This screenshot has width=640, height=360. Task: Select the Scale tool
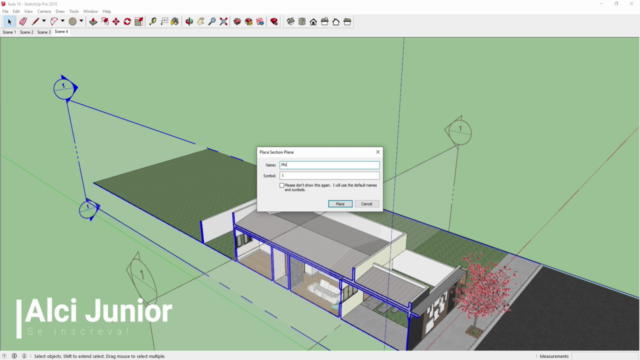[x=139, y=22]
